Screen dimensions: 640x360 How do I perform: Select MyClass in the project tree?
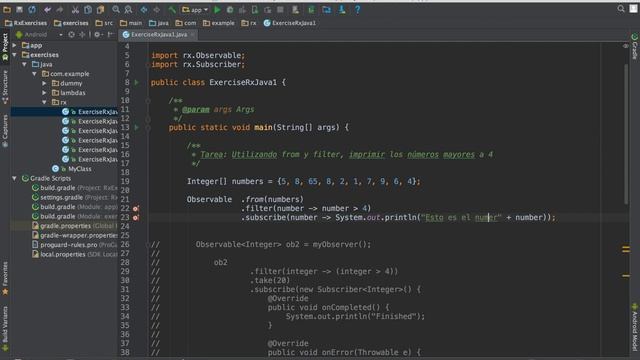coord(71,169)
